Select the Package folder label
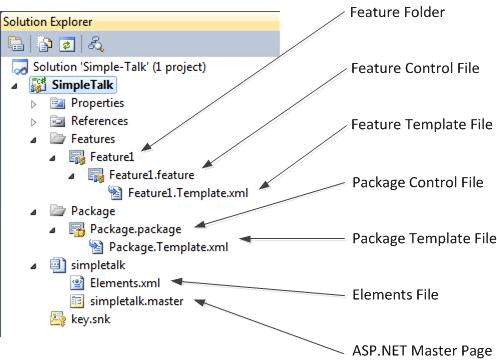 click(x=93, y=211)
